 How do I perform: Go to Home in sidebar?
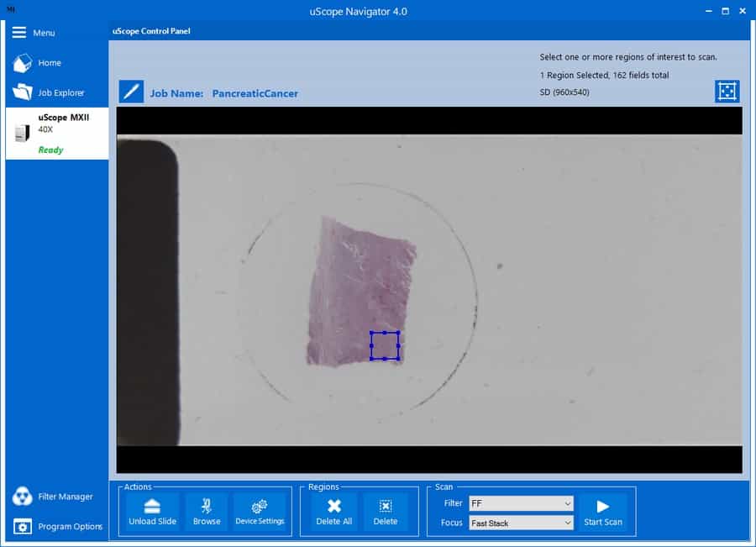49,63
